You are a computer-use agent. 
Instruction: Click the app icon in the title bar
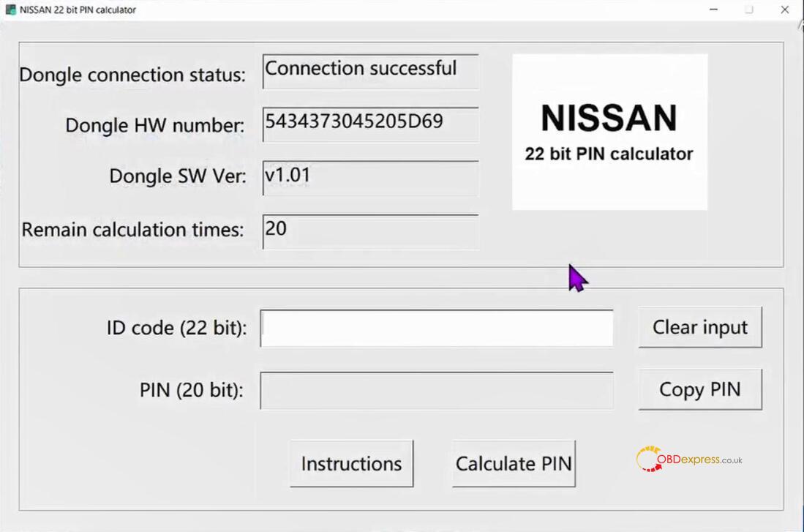click(x=10, y=10)
